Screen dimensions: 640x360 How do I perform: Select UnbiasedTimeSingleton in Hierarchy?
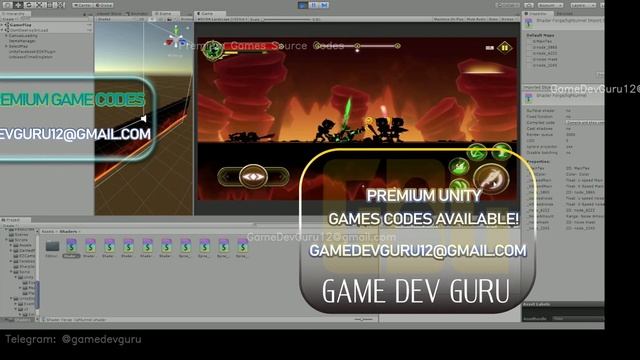click(31, 57)
